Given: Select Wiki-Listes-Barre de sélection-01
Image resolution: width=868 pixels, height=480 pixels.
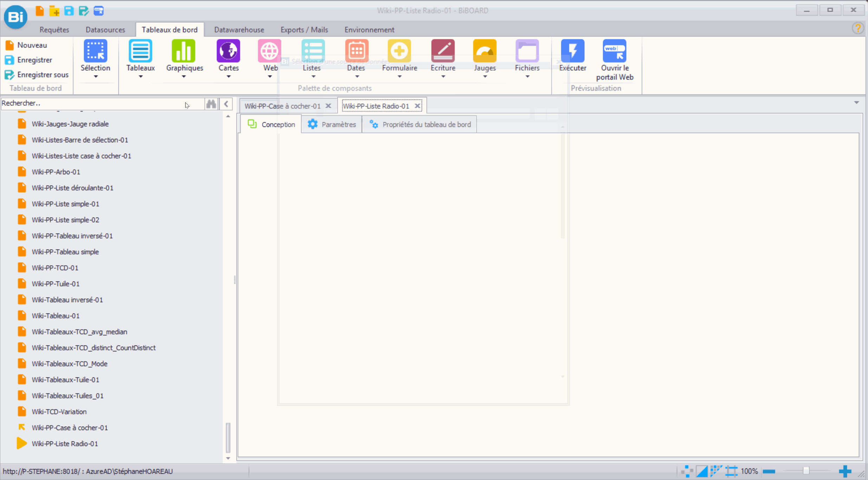Looking at the screenshot, I should pos(80,140).
